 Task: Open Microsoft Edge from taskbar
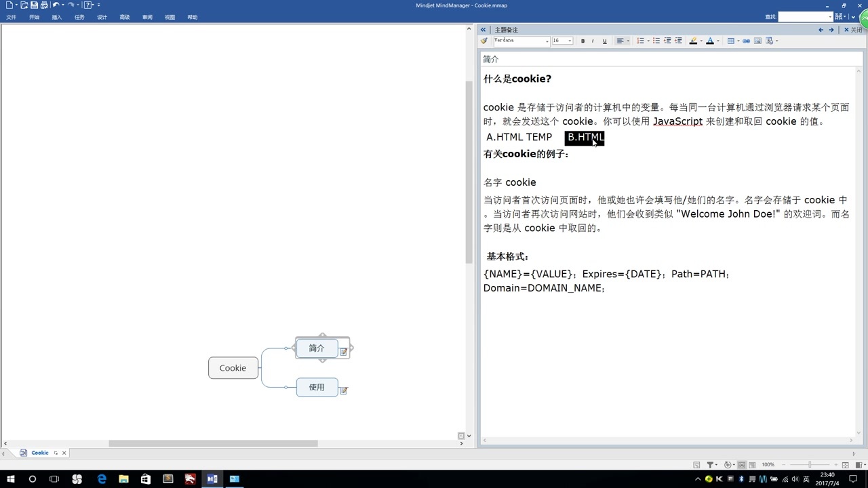pyautogui.click(x=102, y=479)
